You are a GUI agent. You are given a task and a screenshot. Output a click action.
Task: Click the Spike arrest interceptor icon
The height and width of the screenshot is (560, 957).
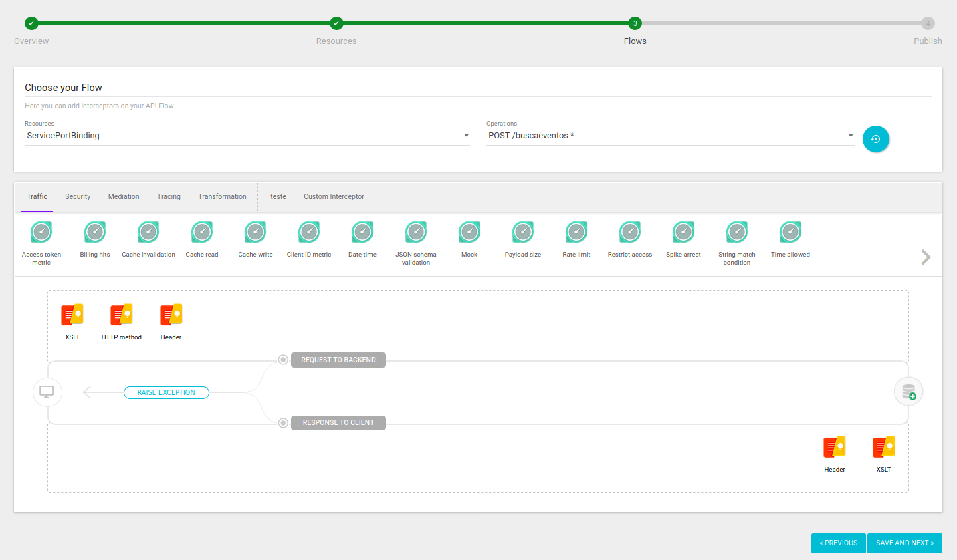683,233
